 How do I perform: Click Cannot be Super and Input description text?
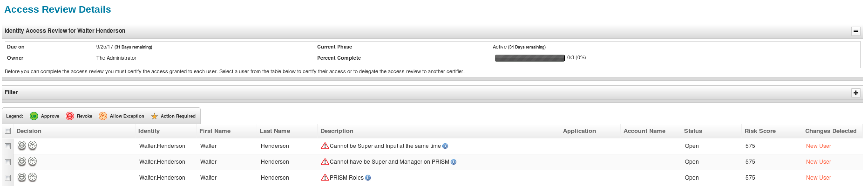pyautogui.click(x=385, y=146)
